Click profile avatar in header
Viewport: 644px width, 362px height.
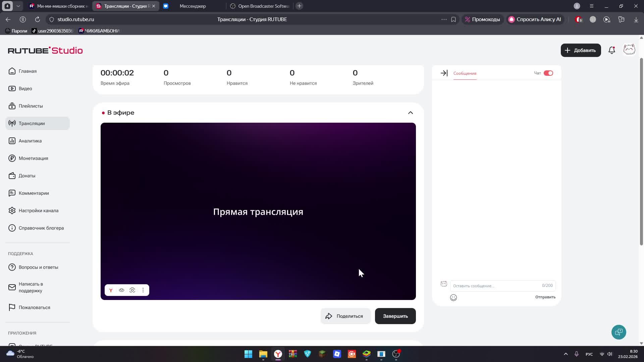(x=629, y=50)
